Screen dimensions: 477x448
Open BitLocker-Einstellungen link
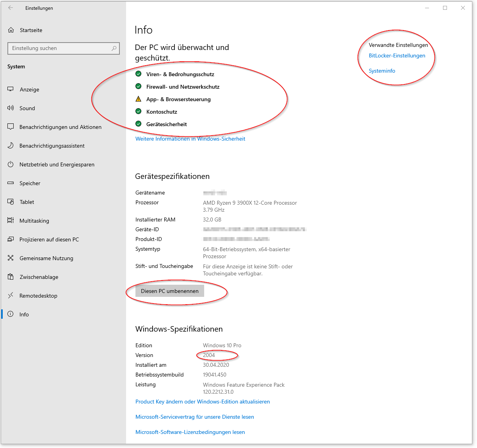[397, 55]
